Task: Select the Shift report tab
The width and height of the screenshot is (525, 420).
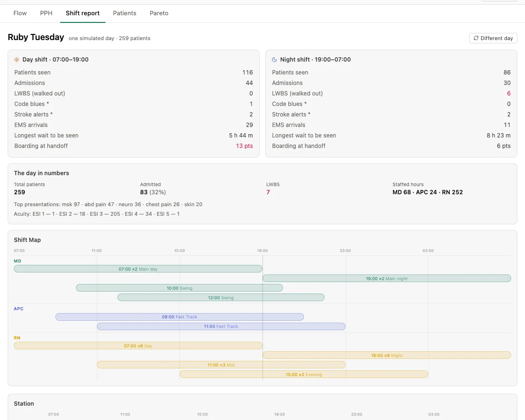Action: click(83, 13)
